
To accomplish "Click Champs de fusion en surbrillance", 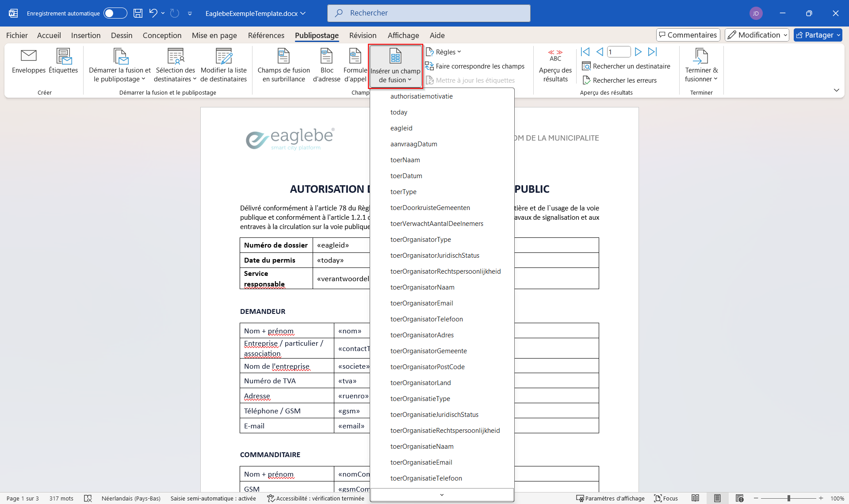I will coord(283,65).
